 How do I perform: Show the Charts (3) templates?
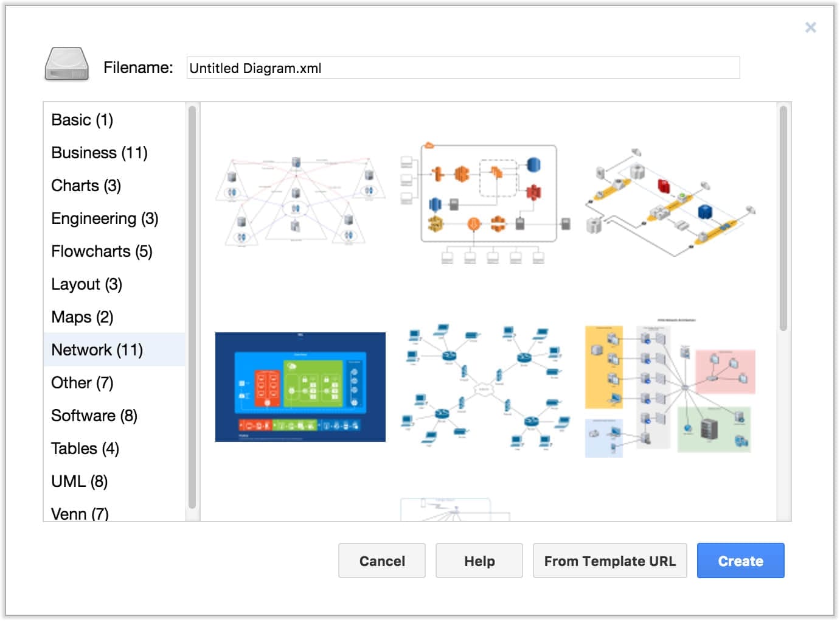86,186
